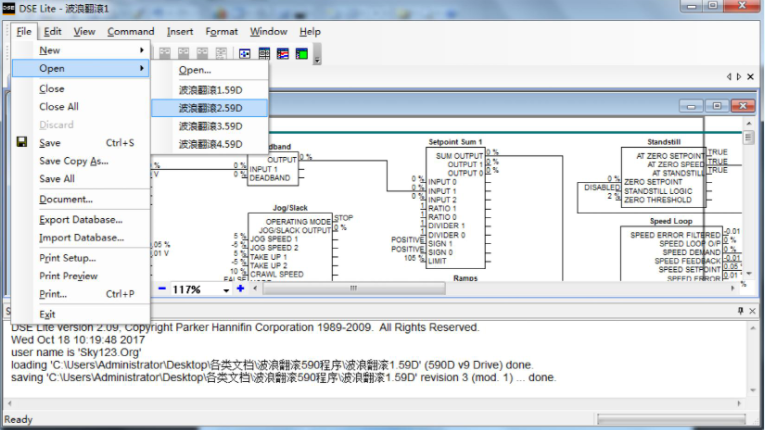
Task: Select Save Copy As menu item
Action: pyautogui.click(x=73, y=161)
